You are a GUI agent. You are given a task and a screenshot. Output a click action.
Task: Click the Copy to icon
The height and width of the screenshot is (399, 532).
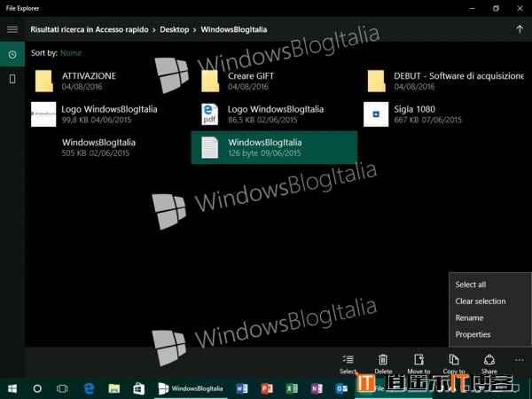pos(454,359)
